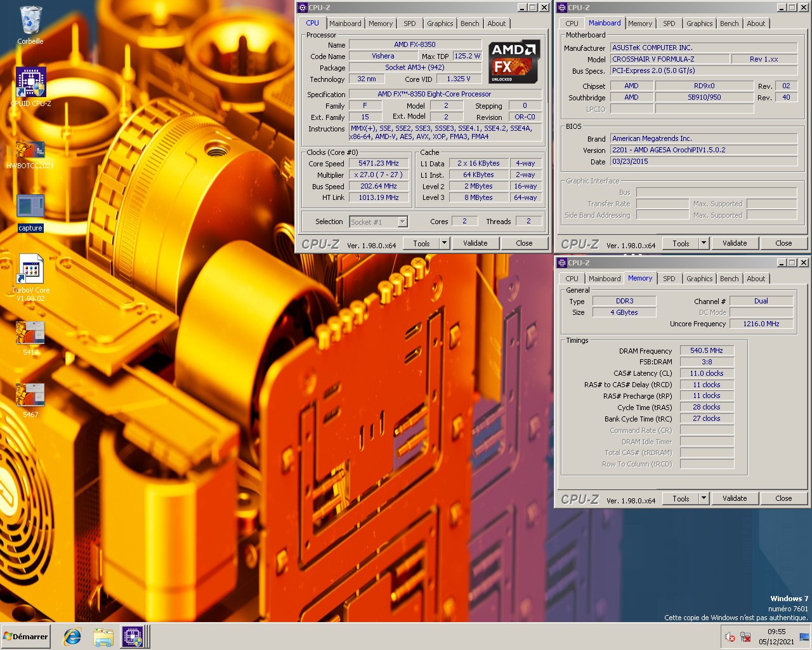Viewport: 812px width, 650px height.
Task: Expand Tools arrow in the Mainboard window
Action: click(x=704, y=243)
